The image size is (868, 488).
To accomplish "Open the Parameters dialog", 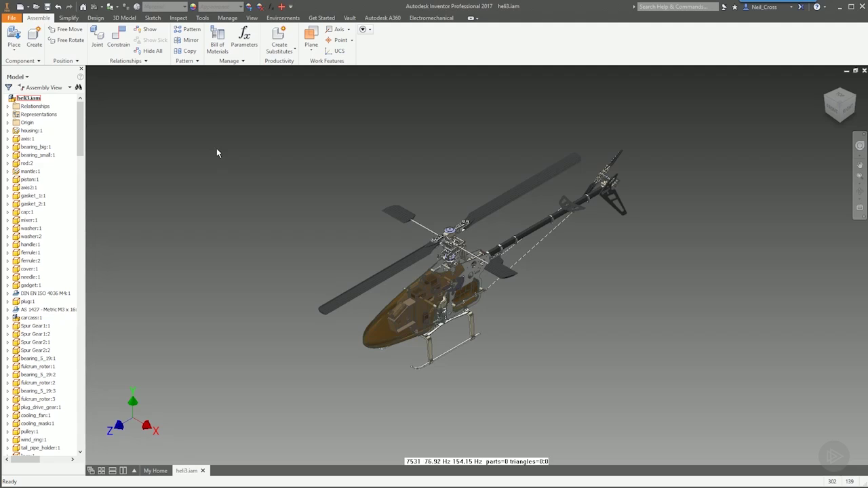I will coord(244,38).
